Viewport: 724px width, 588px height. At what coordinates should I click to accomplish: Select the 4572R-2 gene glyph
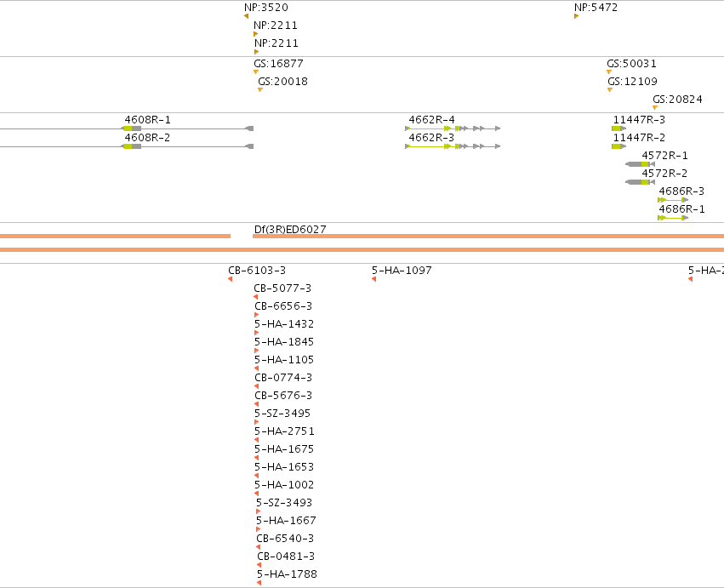tap(640, 182)
